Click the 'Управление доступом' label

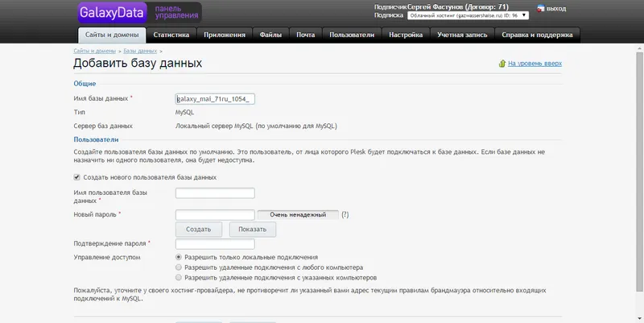coord(107,257)
